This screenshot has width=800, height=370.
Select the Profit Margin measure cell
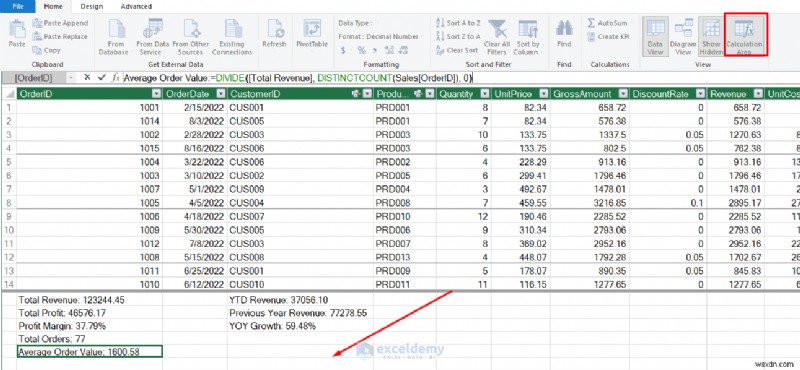click(x=89, y=326)
